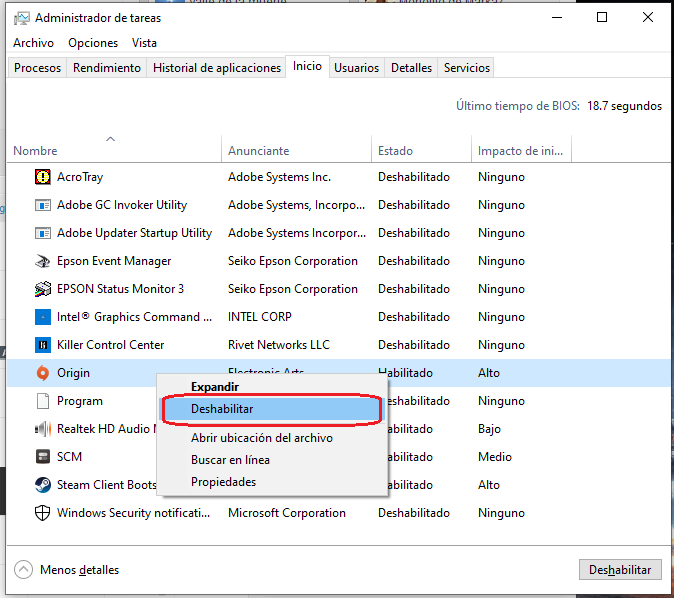Click the Adobe GC Invoker Utility icon
The image size is (674, 598).
[x=43, y=205]
